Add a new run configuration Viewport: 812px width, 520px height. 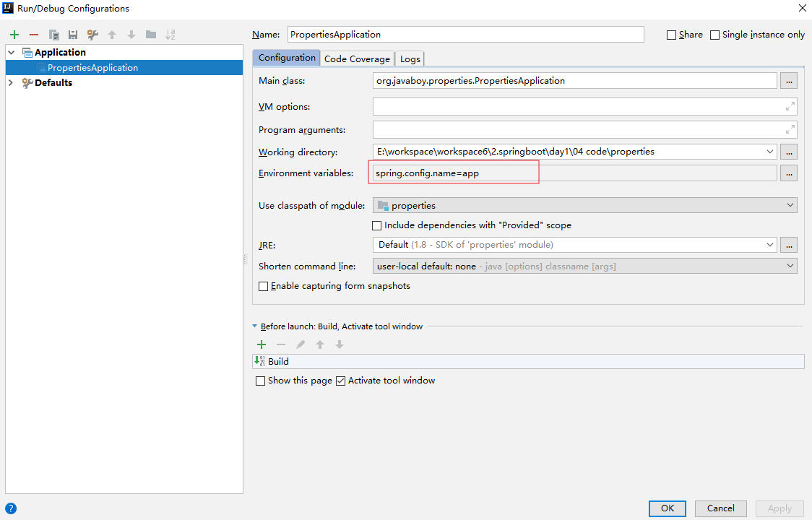pyautogui.click(x=14, y=35)
